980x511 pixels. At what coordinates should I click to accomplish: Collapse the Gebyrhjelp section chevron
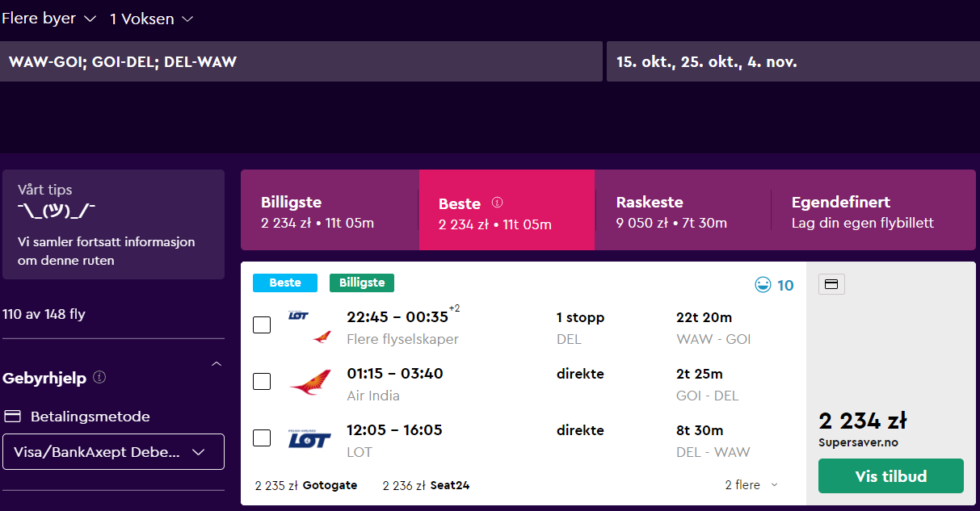pos(216,365)
